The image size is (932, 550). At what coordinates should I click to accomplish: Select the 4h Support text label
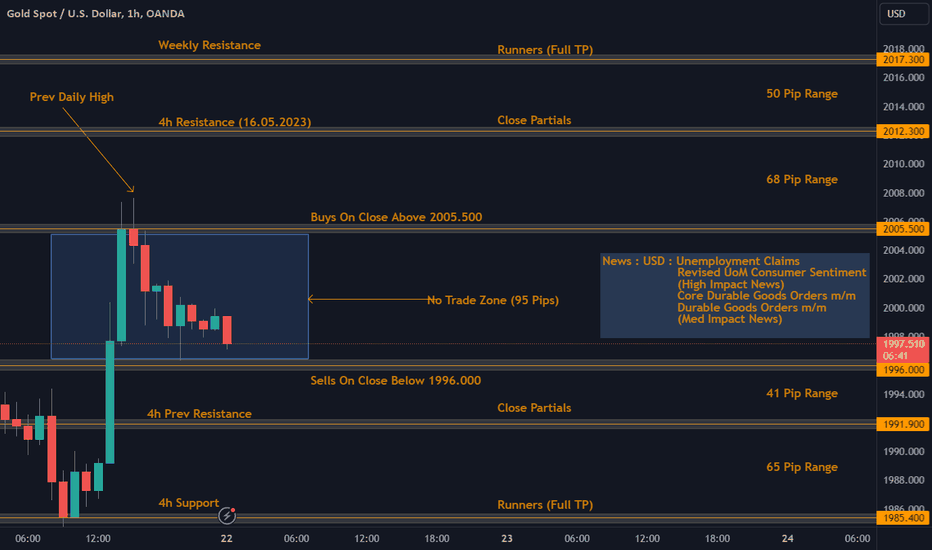coord(188,503)
